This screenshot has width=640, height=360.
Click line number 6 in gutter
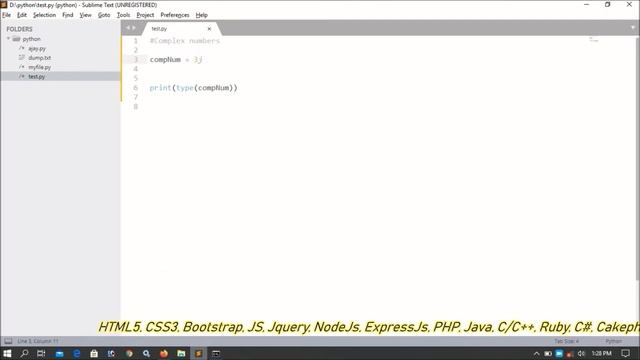pyautogui.click(x=136, y=88)
